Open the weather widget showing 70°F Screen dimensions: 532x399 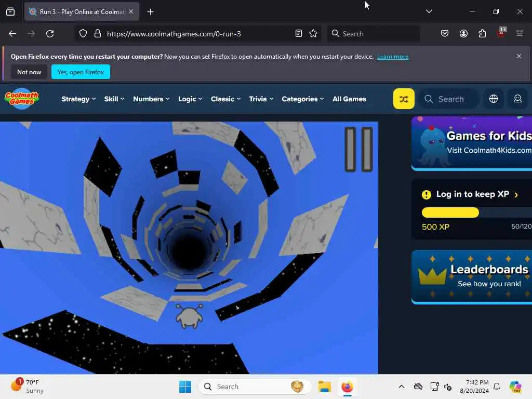(x=27, y=387)
